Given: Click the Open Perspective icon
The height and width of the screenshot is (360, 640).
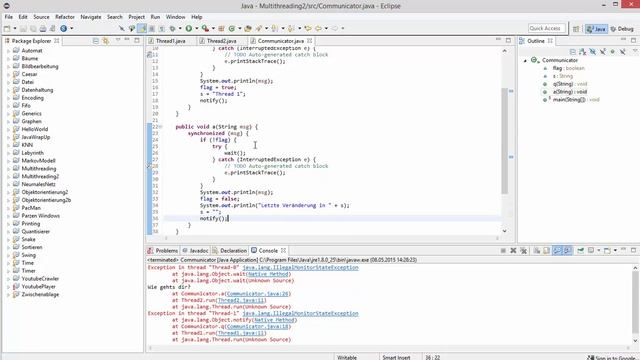Looking at the screenshot, I should [576, 29].
